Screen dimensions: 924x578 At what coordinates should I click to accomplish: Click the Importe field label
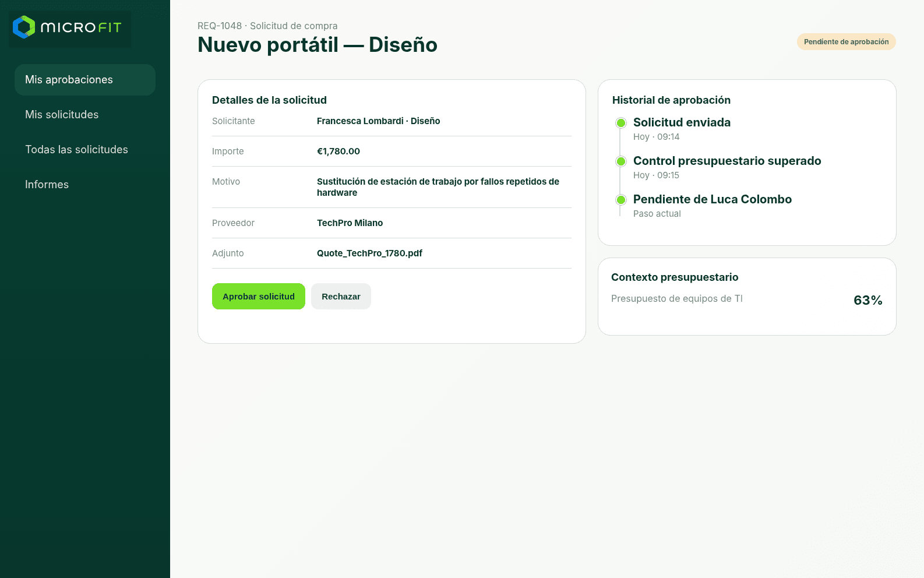pyautogui.click(x=228, y=151)
